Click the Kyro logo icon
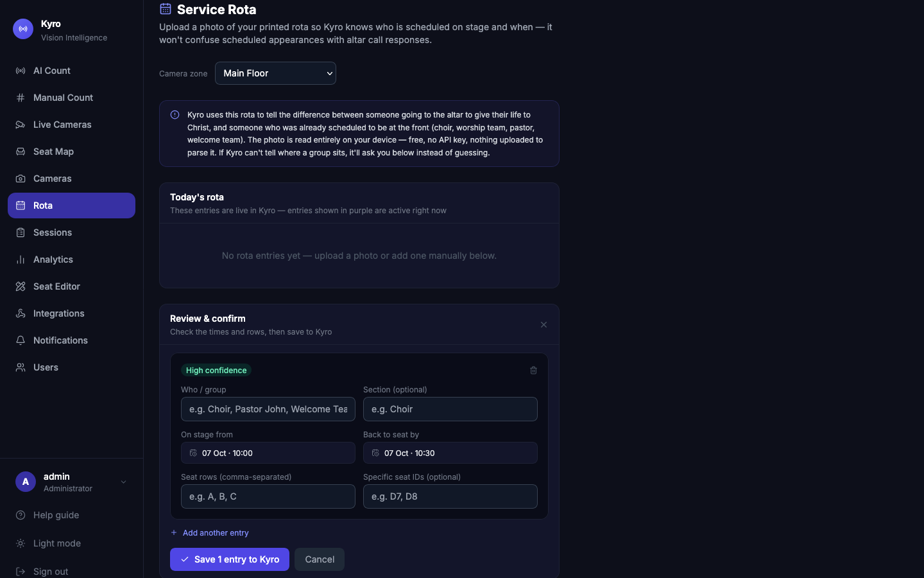The image size is (924, 578). pyautogui.click(x=23, y=29)
